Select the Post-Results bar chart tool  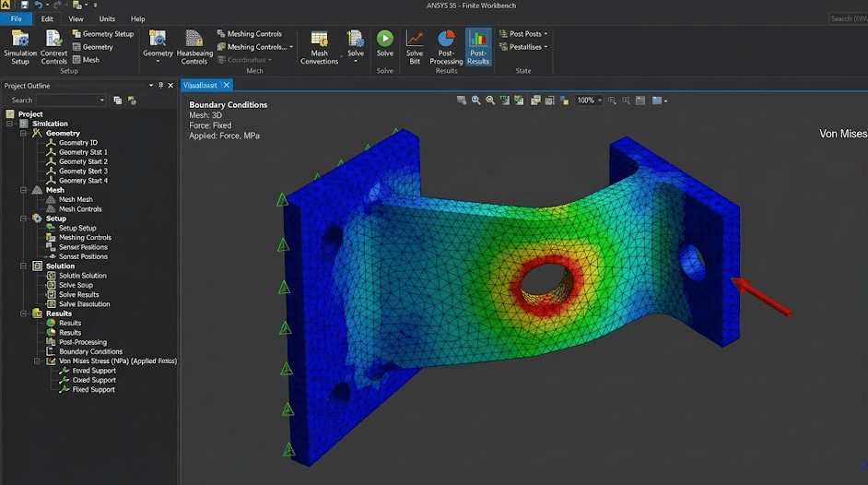coord(477,47)
